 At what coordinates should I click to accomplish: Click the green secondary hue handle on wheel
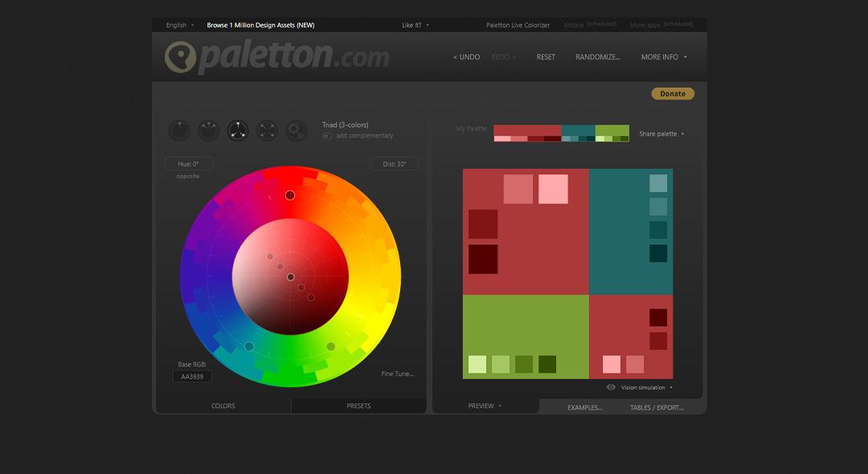click(331, 346)
